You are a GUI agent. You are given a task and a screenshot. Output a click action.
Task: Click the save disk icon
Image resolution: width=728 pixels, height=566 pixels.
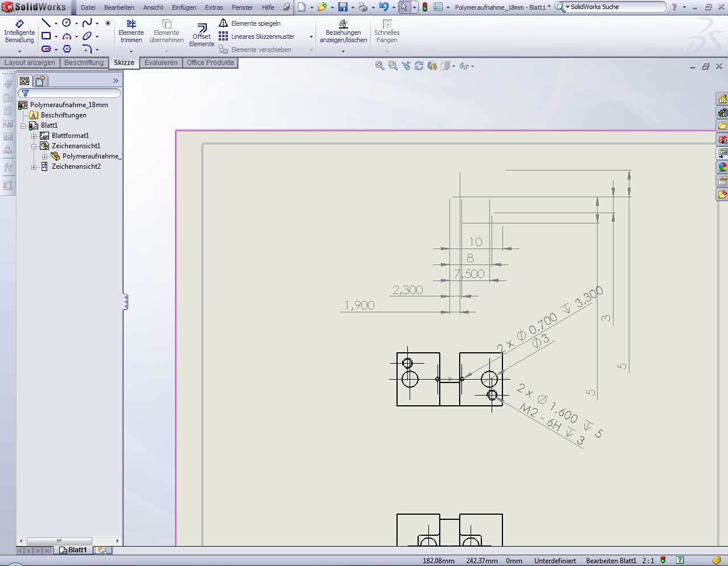point(343,7)
